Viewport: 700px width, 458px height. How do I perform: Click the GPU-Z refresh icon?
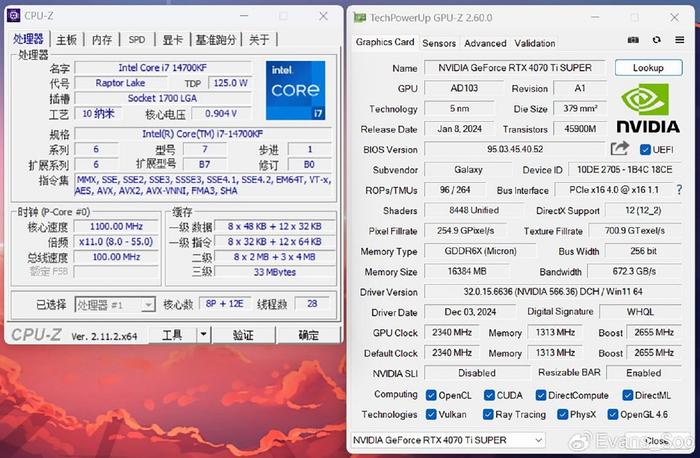pyautogui.click(x=656, y=40)
